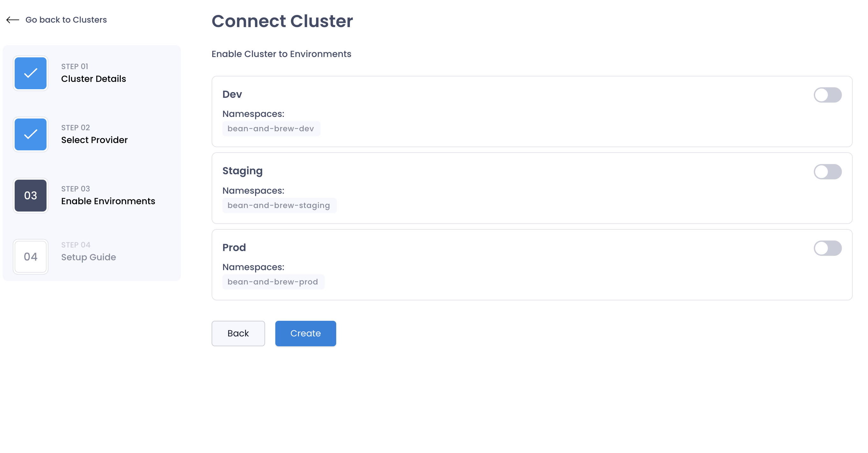Image resolution: width=868 pixels, height=453 pixels.
Task: Open the Setup Guide step
Action: pos(89,257)
